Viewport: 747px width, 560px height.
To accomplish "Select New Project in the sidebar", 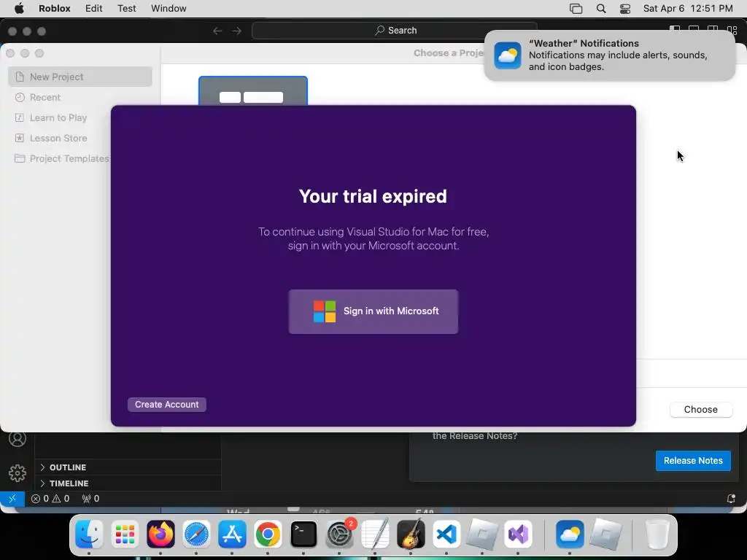I will tap(80, 77).
